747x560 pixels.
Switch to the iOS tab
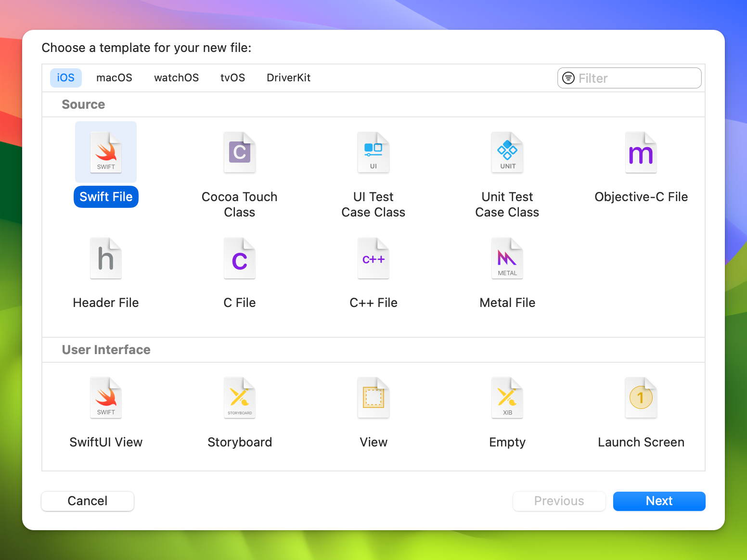pos(66,78)
